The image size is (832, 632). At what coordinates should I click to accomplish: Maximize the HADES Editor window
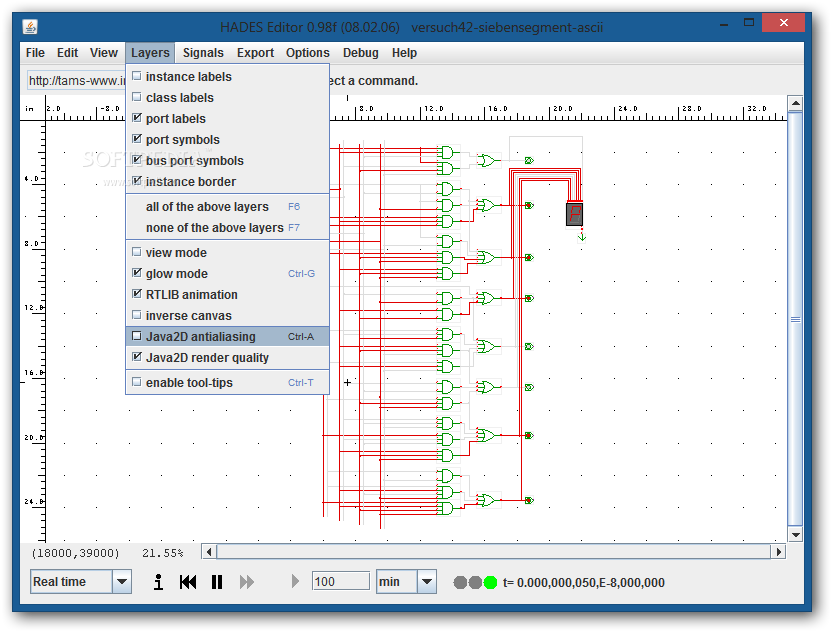point(749,23)
